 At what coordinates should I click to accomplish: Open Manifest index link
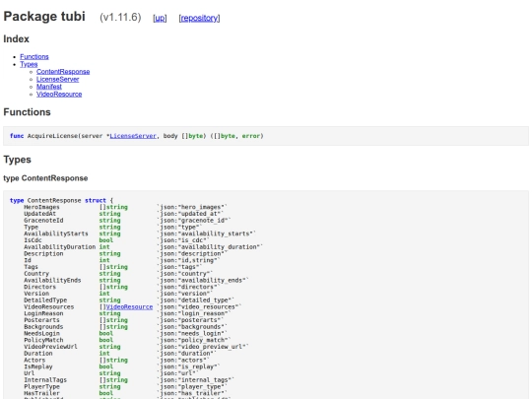(x=49, y=87)
